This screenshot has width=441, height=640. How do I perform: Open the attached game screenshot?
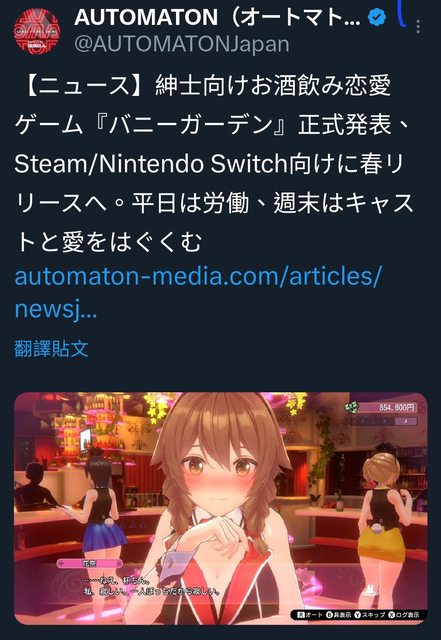pyautogui.click(x=220, y=508)
